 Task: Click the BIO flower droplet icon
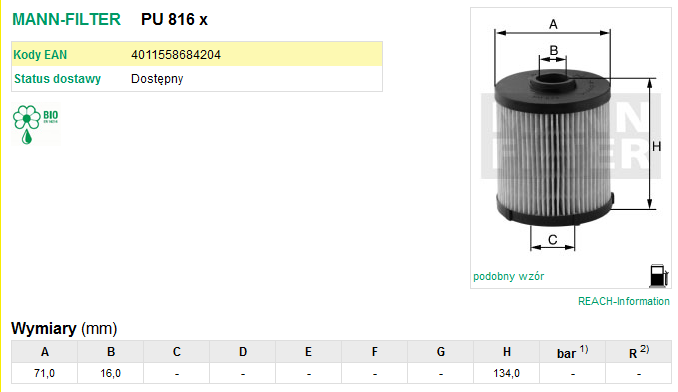click(x=36, y=124)
